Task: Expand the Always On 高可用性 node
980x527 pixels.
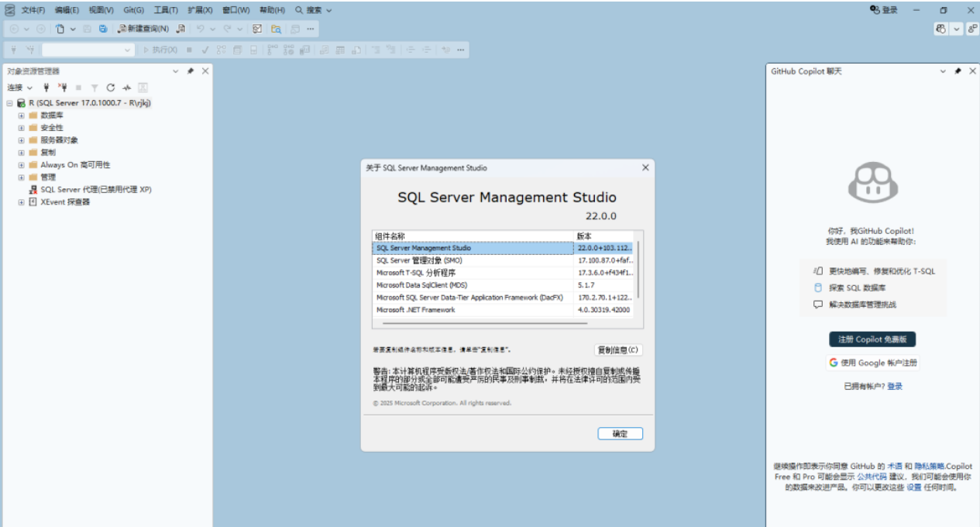Action: (22, 164)
